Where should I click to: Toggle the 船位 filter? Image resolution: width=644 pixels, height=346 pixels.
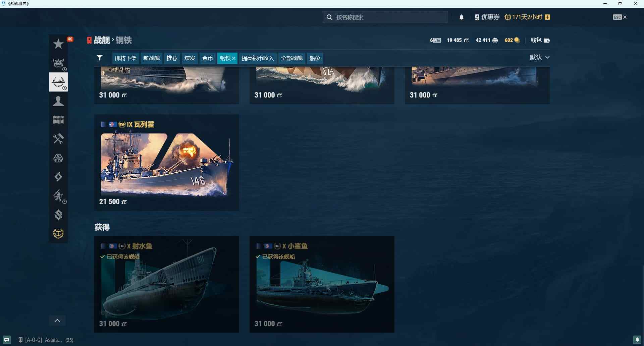tap(315, 58)
